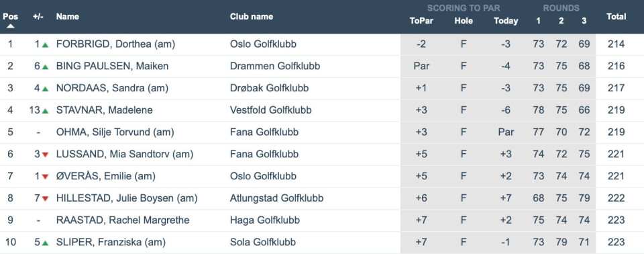644x254 pixels.
Task: Open player RAASTAD, Rachel Margrethe
Action: 123,220
